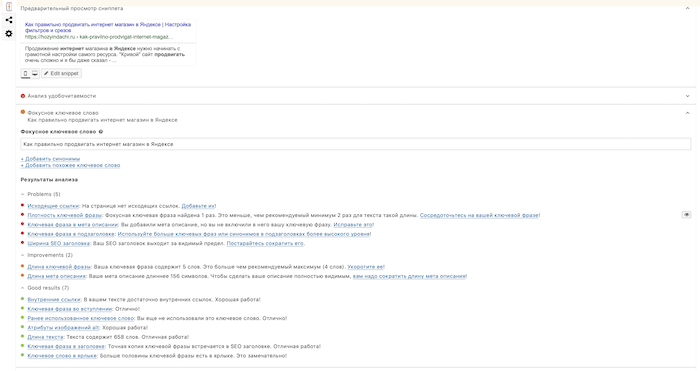Switch snippet preview to desktop view
The width and height of the screenshot is (700, 371).
(x=35, y=73)
